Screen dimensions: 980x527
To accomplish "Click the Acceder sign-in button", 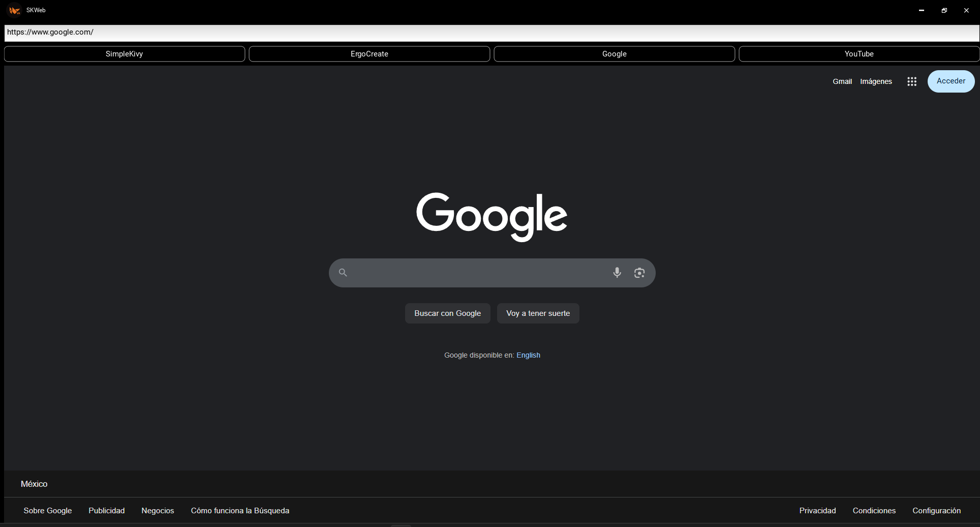I will pos(951,81).
